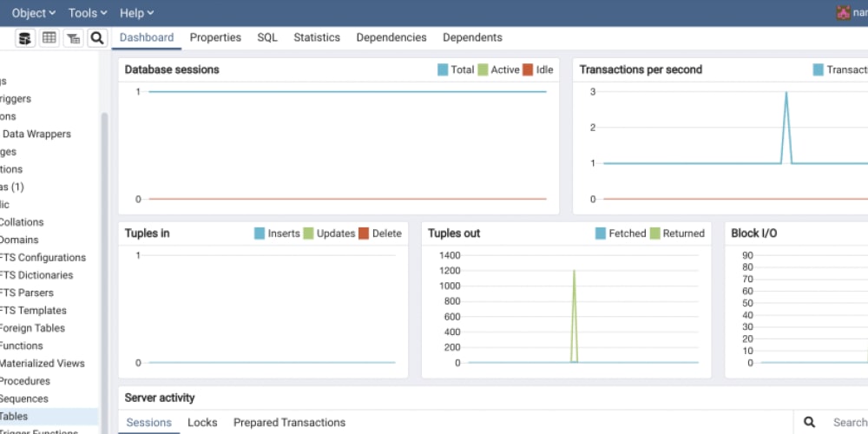Image resolution: width=868 pixels, height=434 pixels.
Task: Open the Query Tool database icon
Action: pos(25,38)
